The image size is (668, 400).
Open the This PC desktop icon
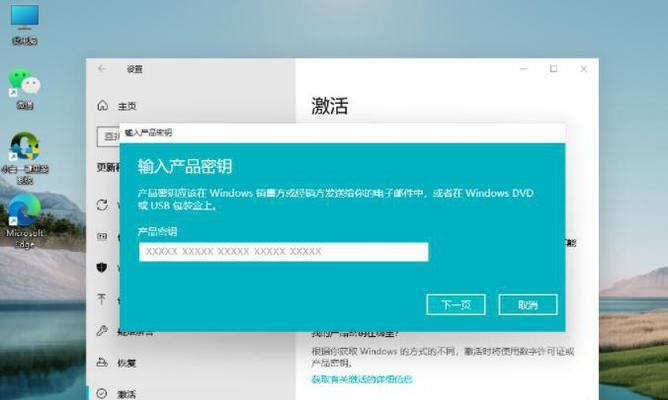25,24
